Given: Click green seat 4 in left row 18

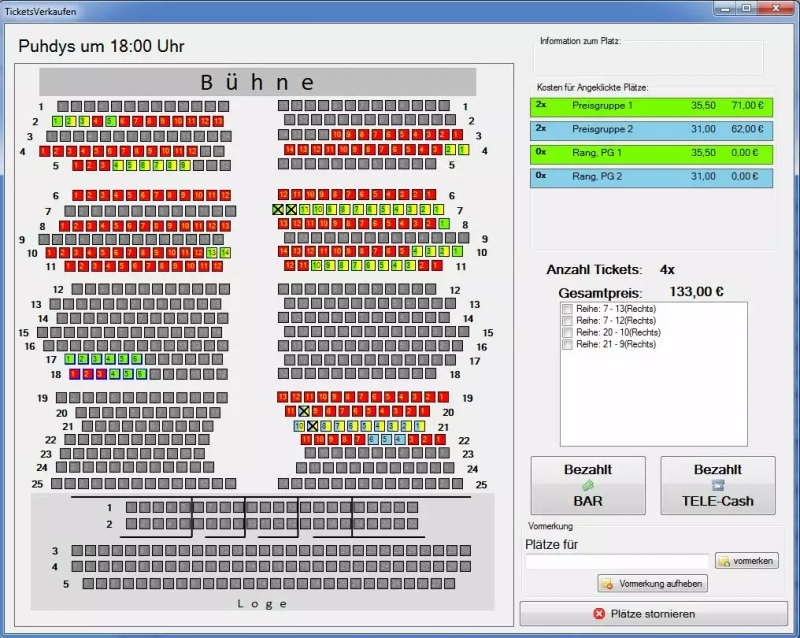Looking at the screenshot, I should click(114, 374).
